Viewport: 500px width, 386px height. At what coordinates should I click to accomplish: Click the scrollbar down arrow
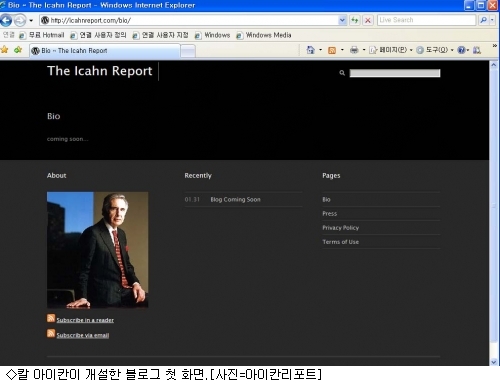tap(494, 361)
